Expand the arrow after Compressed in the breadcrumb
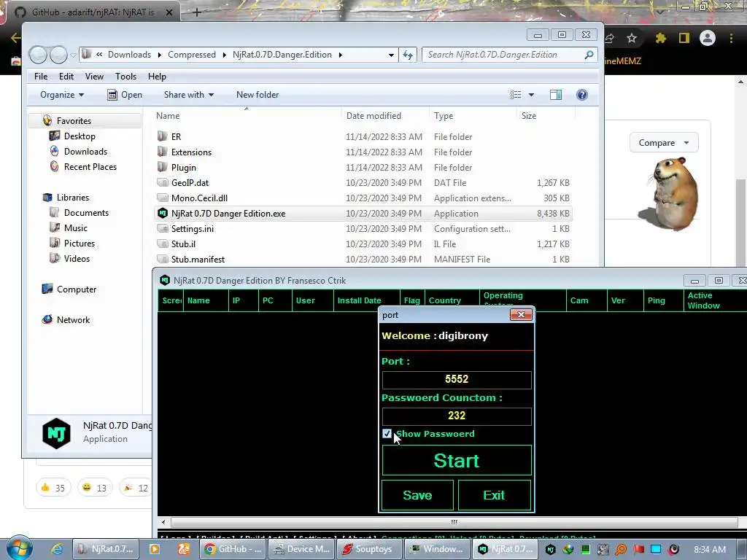Viewport: 747px width, 560px height. tap(225, 55)
